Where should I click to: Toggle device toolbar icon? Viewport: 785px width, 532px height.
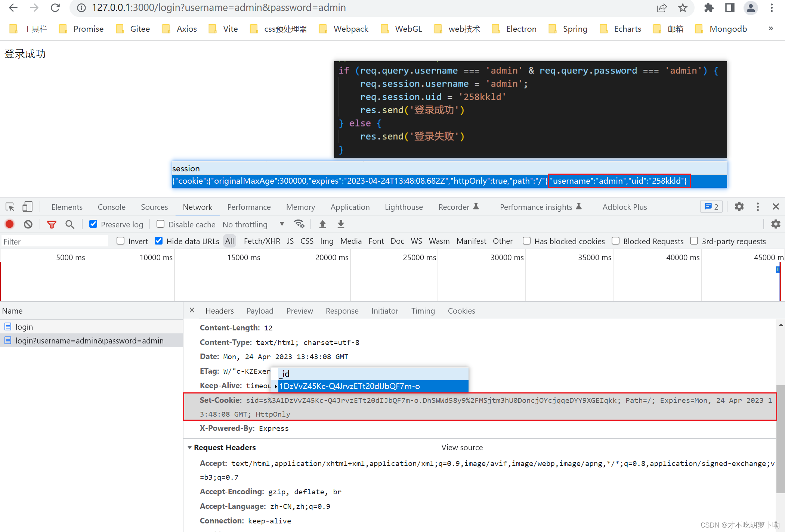pyautogui.click(x=27, y=207)
